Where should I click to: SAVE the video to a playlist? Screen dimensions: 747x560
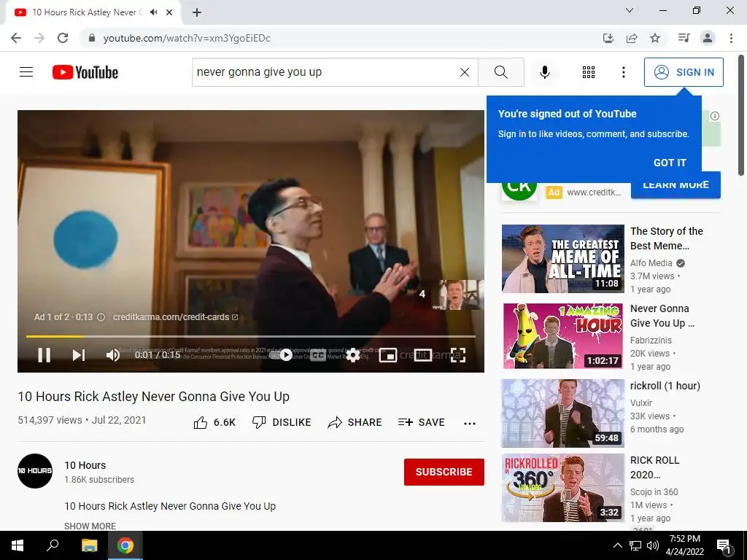(421, 422)
